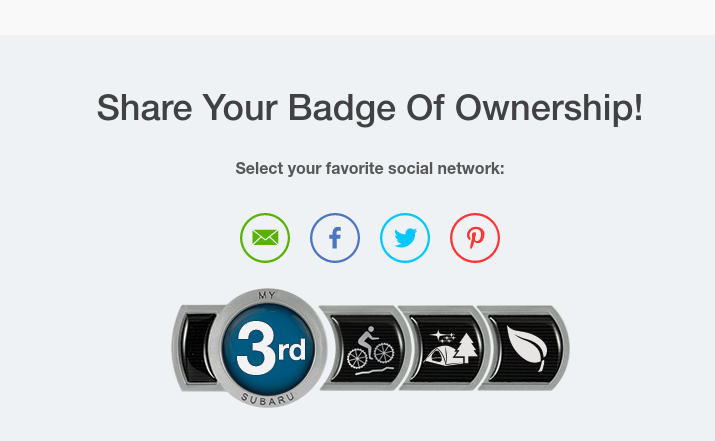Share the badge on Facebook
Screen dimensions: 715x441
(x=335, y=238)
